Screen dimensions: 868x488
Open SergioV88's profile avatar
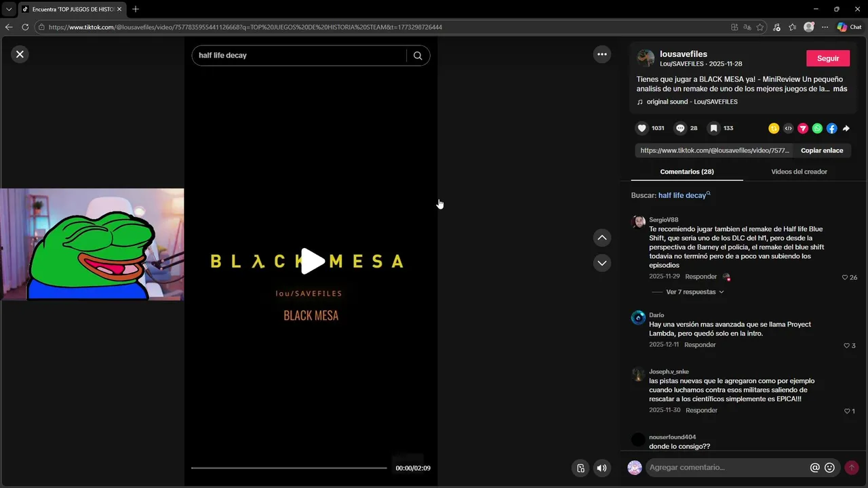click(638, 222)
